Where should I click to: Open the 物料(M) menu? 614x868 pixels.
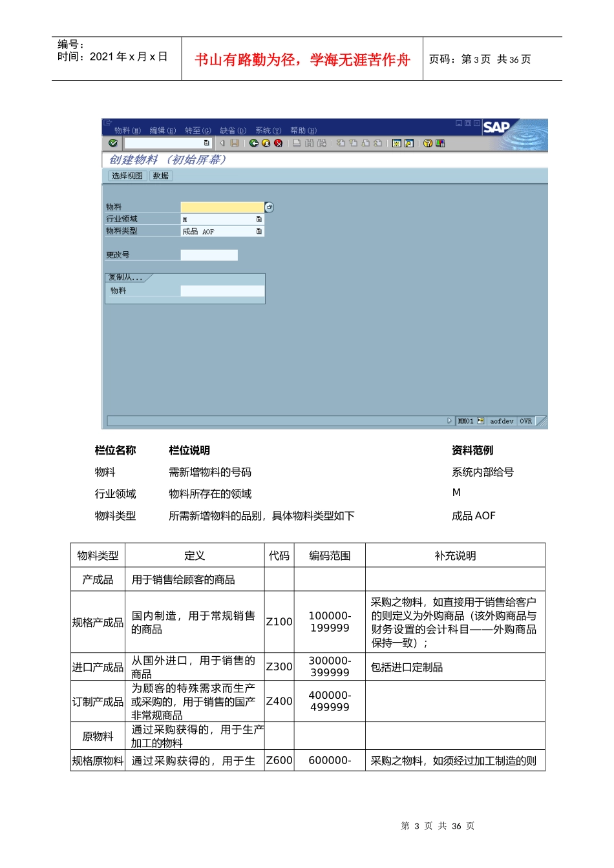(127, 130)
